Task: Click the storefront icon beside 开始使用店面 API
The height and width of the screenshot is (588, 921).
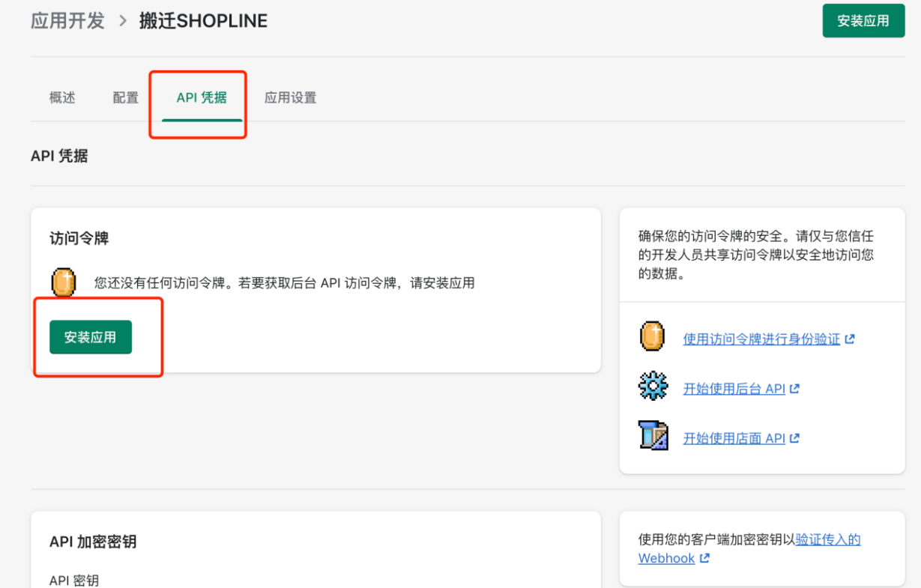Action: [x=652, y=438]
